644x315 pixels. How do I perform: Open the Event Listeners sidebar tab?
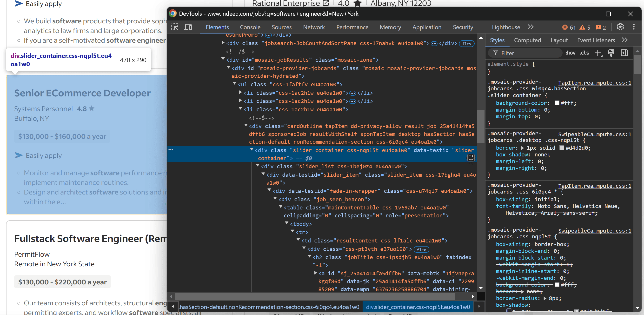[596, 40]
